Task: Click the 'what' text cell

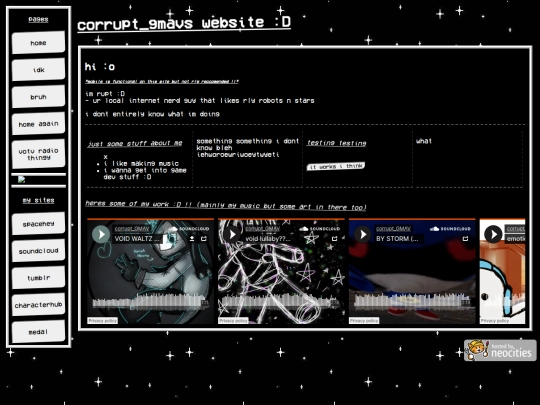Action: click(424, 141)
